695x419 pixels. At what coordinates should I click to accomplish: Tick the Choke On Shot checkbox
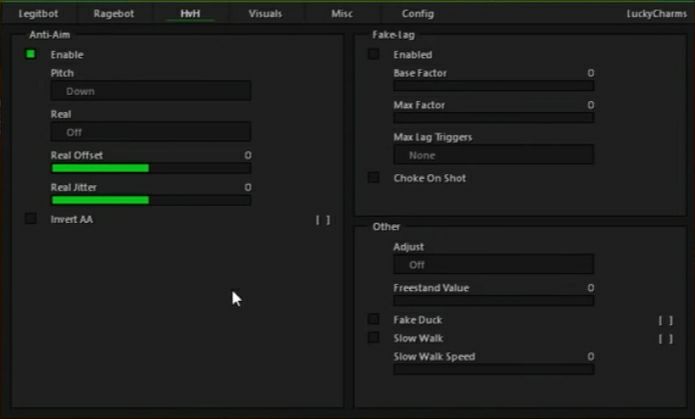(374, 177)
